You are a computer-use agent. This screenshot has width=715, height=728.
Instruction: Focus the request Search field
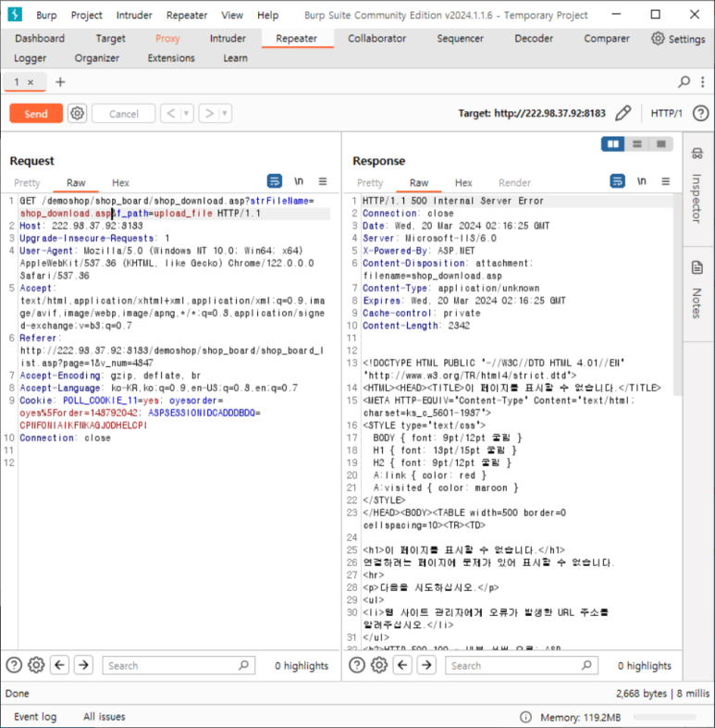pos(179,665)
